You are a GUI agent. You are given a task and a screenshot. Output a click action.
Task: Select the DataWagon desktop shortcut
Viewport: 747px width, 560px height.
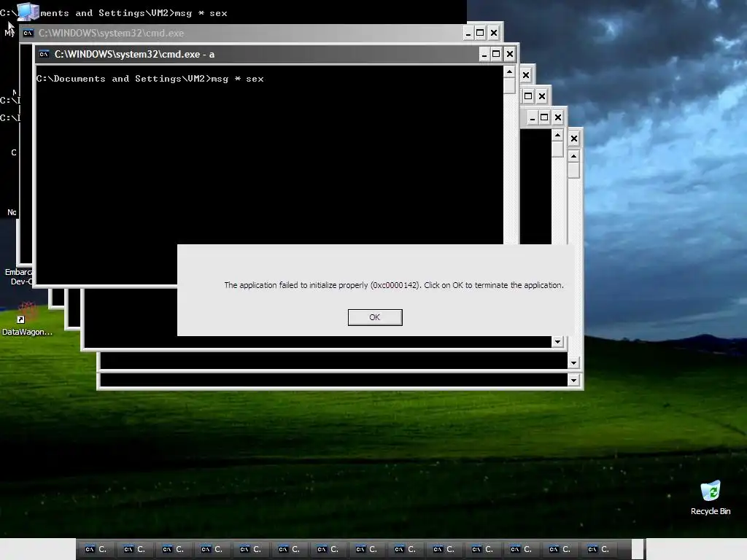coord(27,319)
